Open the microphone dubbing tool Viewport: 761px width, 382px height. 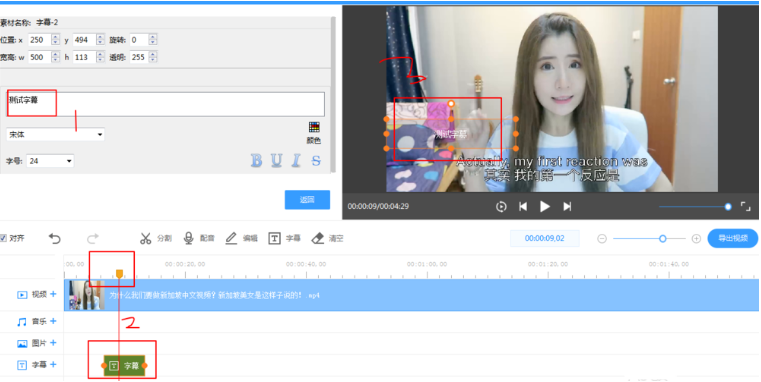(x=188, y=238)
